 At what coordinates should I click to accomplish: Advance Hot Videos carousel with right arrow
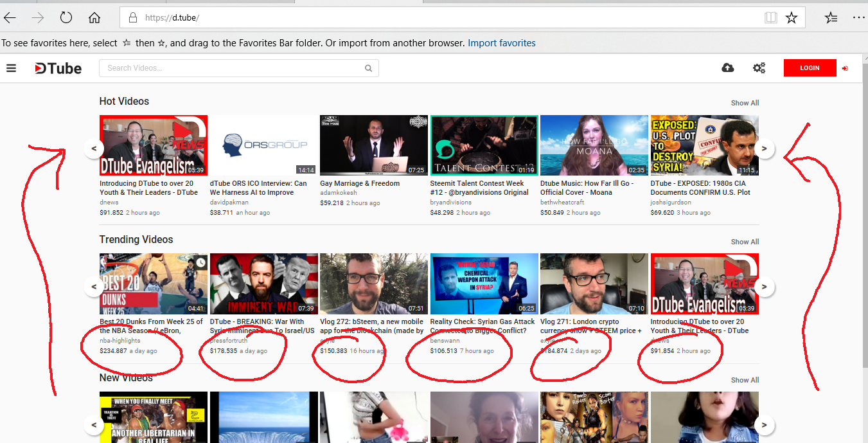click(765, 148)
